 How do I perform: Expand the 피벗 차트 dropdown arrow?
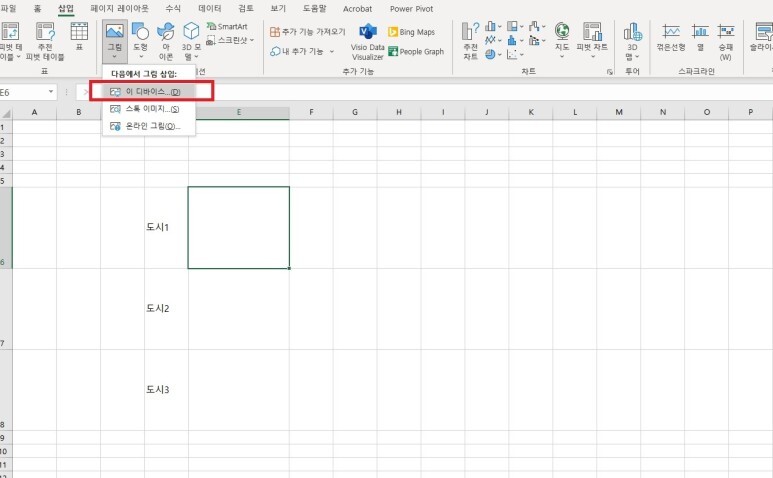593,57
